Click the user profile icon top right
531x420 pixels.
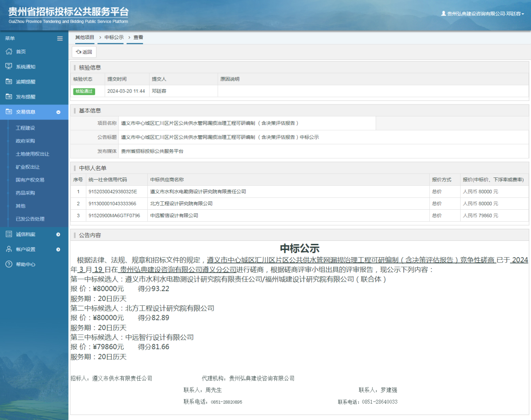[x=444, y=13]
